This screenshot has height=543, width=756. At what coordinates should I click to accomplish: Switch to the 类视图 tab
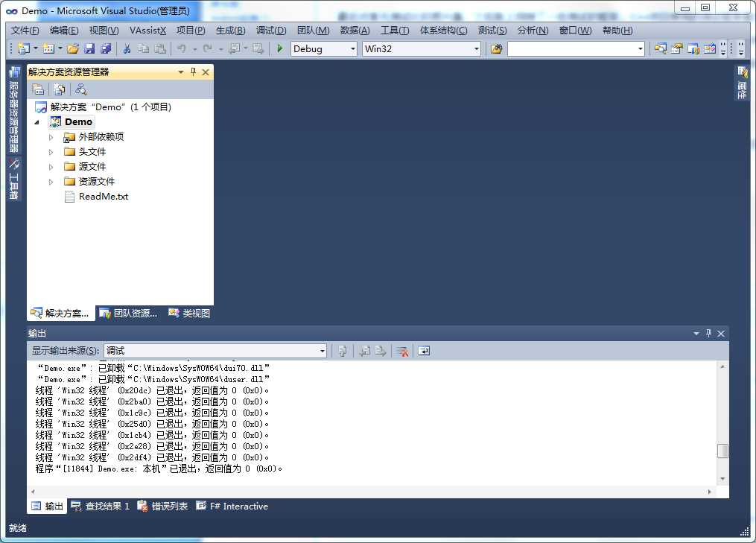click(x=189, y=314)
